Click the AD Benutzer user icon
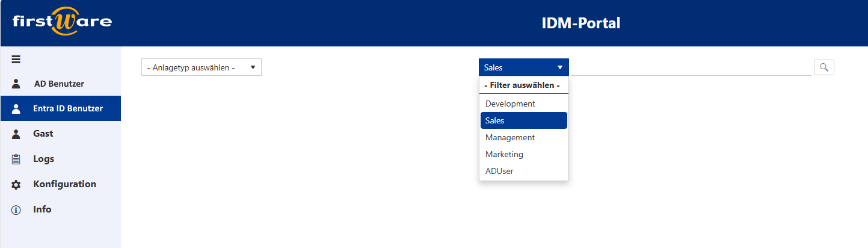Viewport: 868px width, 248px height. tap(16, 84)
